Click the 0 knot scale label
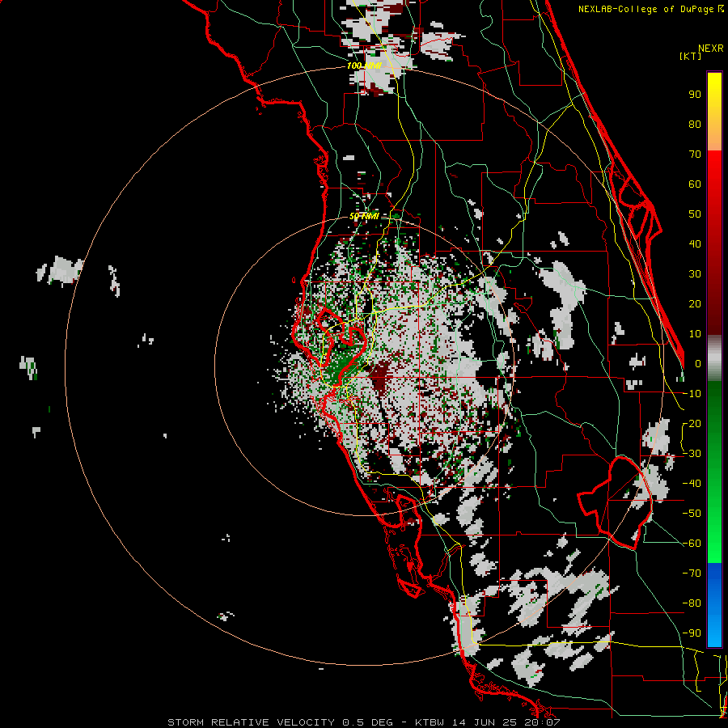Viewport: 728px width, 728px height. (x=697, y=363)
